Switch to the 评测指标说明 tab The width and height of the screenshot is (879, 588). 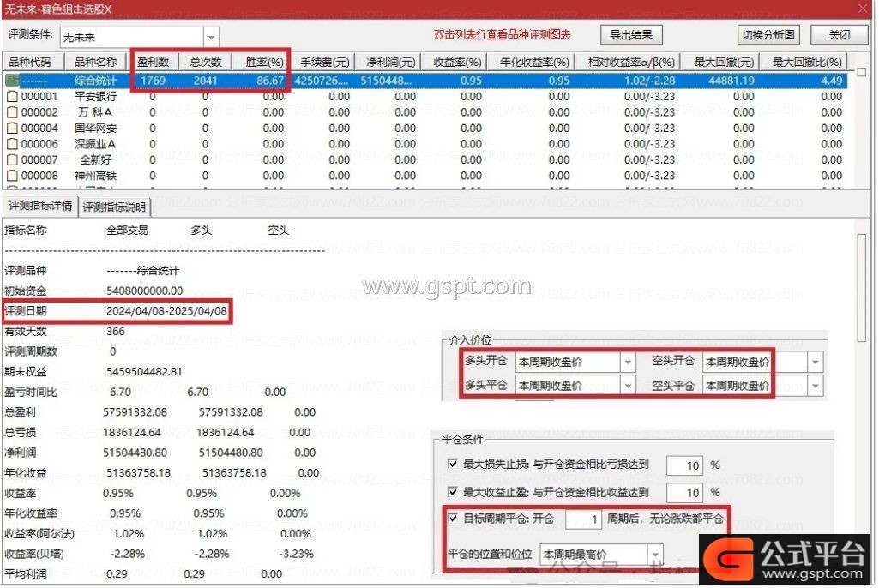point(114,207)
